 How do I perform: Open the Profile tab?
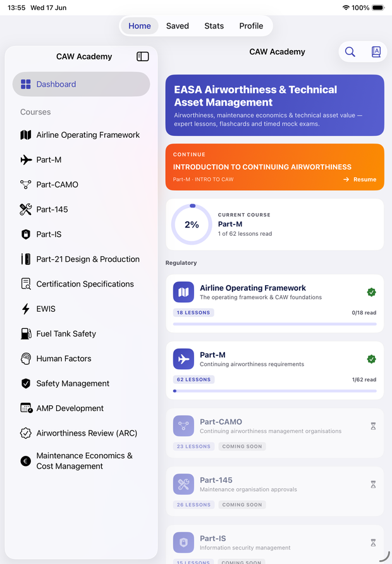pyautogui.click(x=251, y=26)
